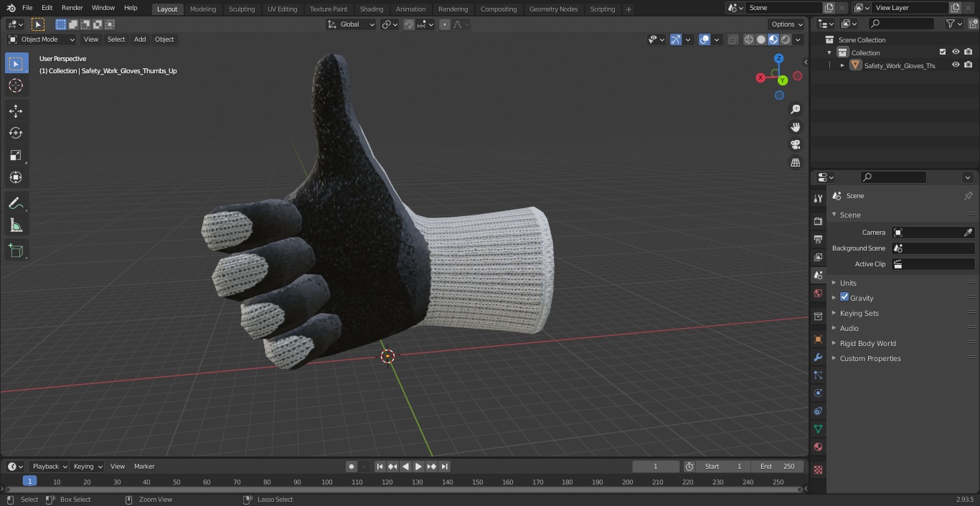Activate the Transform tool

click(16, 177)
